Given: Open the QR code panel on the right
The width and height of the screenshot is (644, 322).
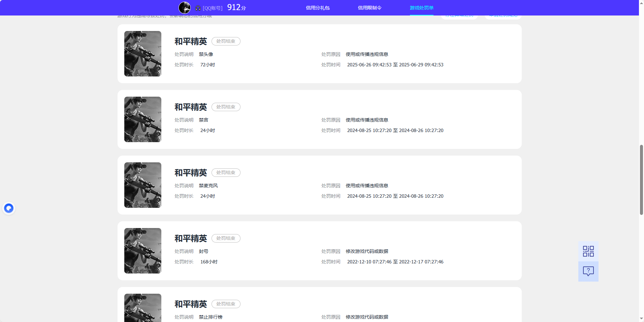Looking at the screenshot, I should click(x=588, y=251).
